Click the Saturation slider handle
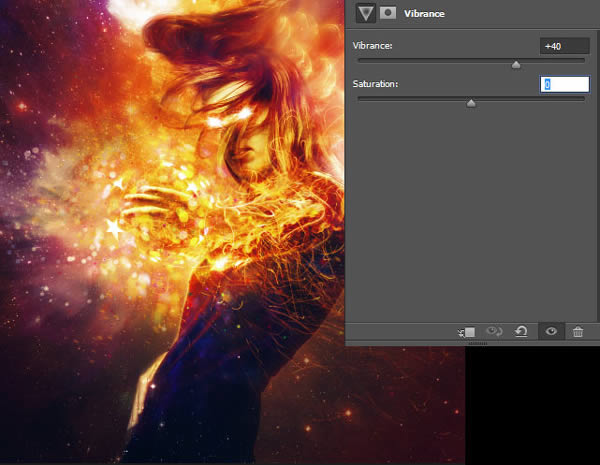Image resolution: width=600 pixels, height=465 pixels. [x=471, y=103]
